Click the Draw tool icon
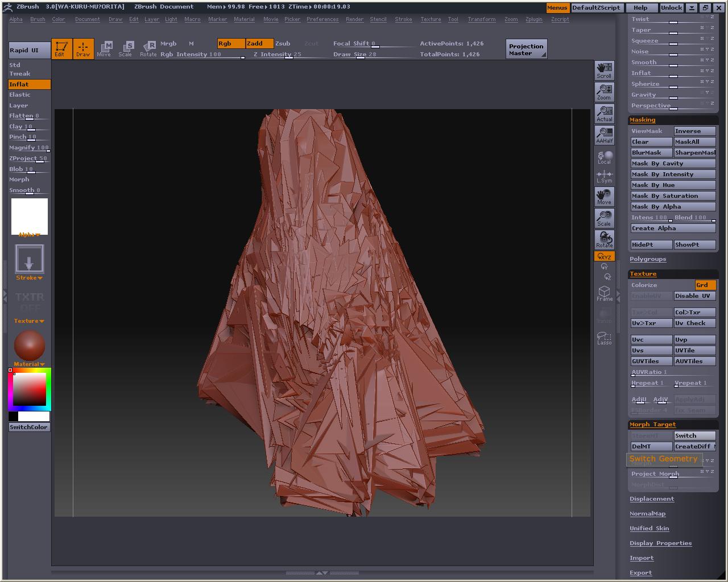Screen dimensions: 728x582 tap(83, 48)
